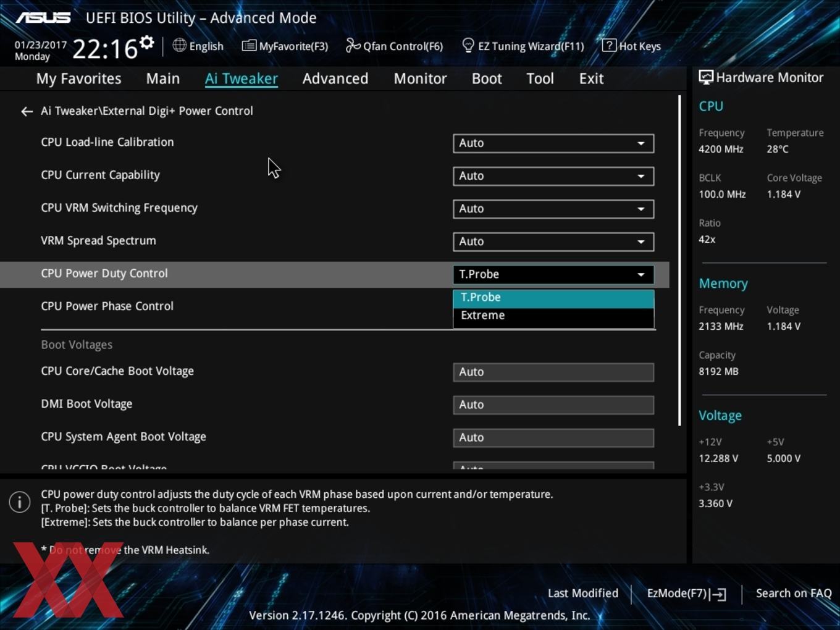Click Search on FAQ
Viewport: 840px width, 630px height.
(x=794, y=594)
